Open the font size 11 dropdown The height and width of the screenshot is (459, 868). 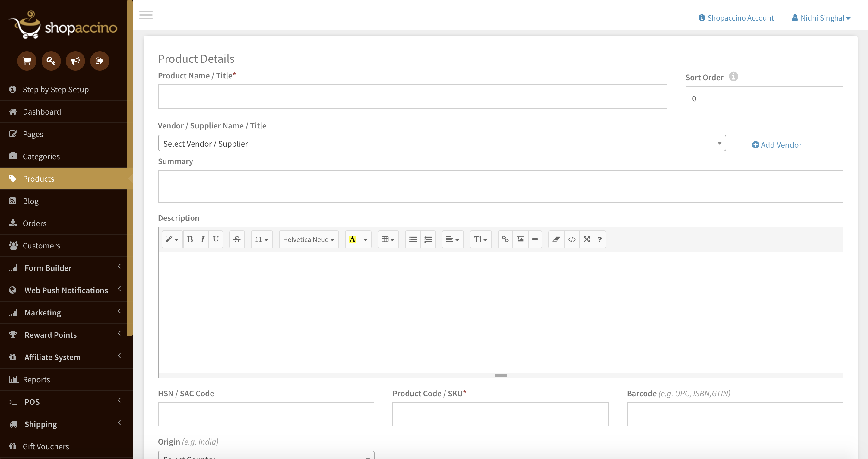pyautogui.click(x=261, y=239)
